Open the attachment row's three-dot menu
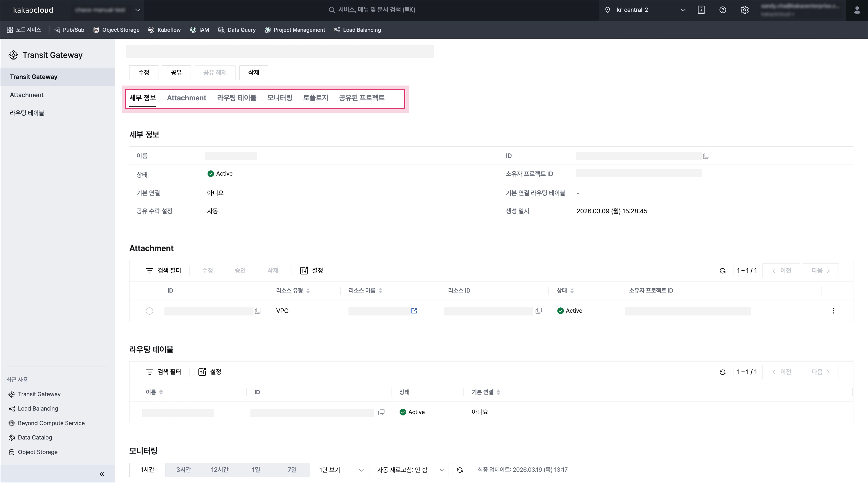 pos(833,311)
